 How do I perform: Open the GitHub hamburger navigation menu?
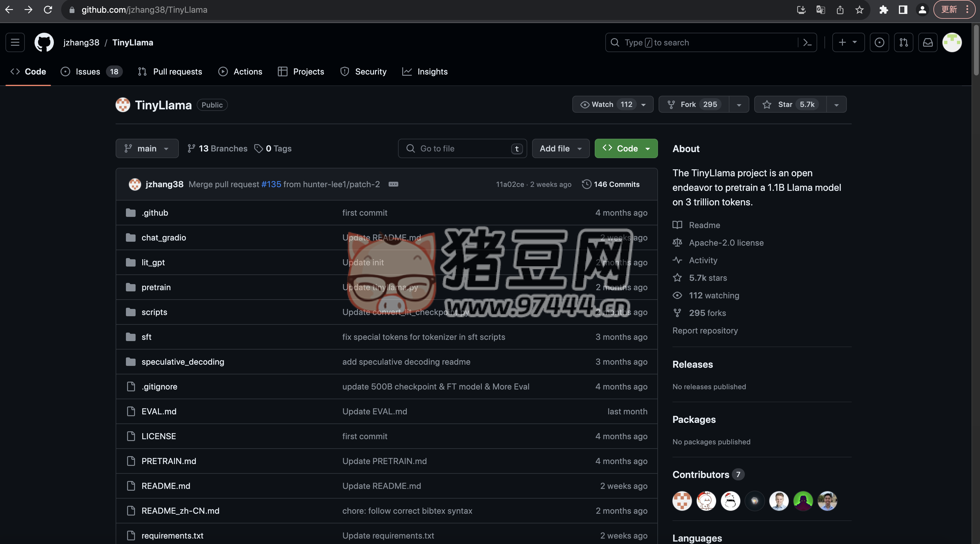click(15, 42)
